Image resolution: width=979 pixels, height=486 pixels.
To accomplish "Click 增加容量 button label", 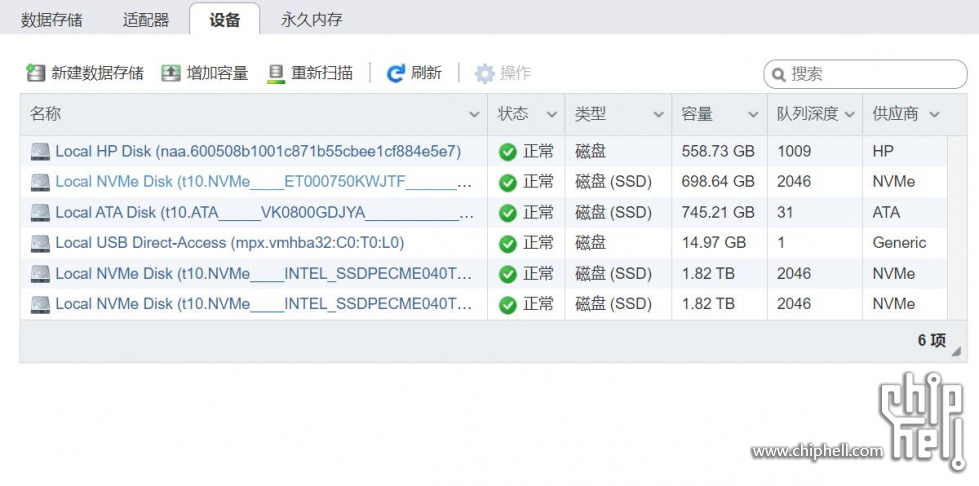I will (x=217, y=73).
